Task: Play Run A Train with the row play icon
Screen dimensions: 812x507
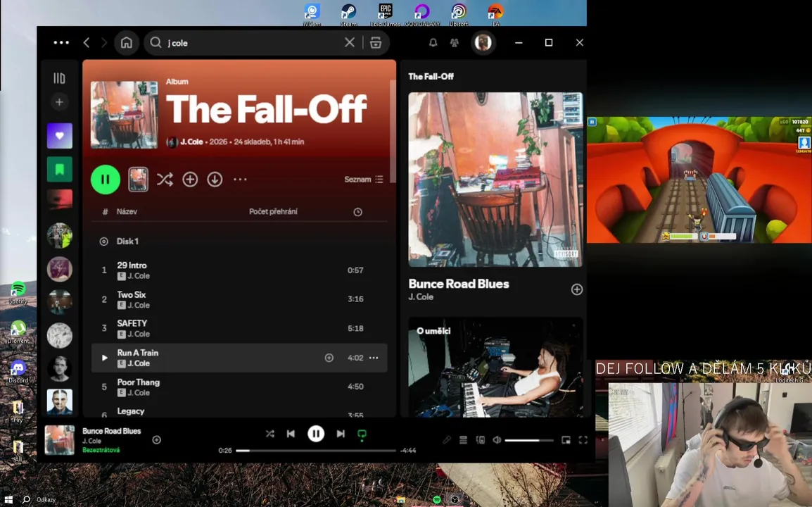Action: tap(104, 358)
